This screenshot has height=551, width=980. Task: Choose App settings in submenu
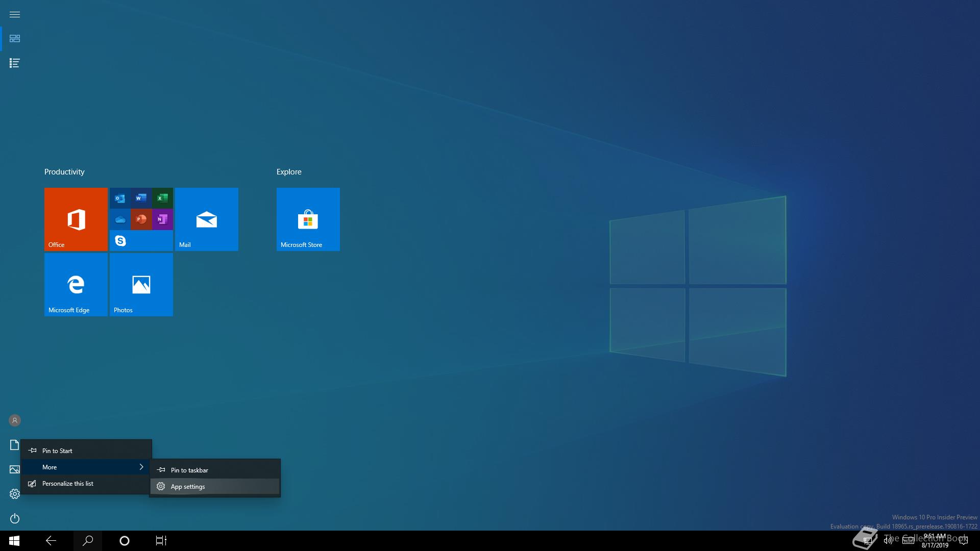[x=215, y=487]
